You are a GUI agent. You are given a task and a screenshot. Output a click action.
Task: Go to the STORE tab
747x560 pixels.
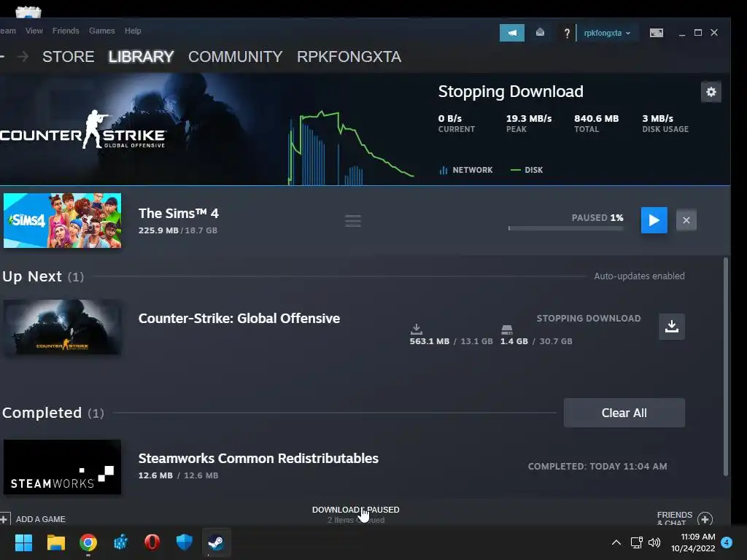[68, 57]
